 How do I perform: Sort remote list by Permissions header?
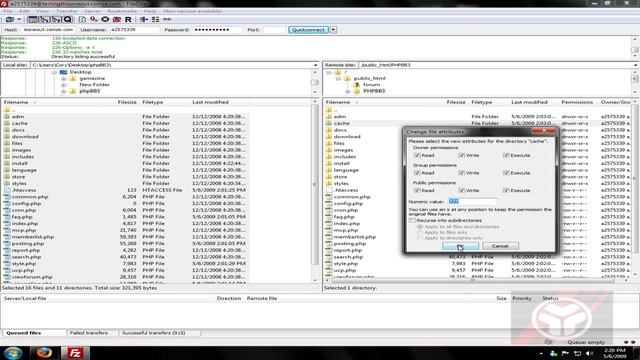pos(577,102)
